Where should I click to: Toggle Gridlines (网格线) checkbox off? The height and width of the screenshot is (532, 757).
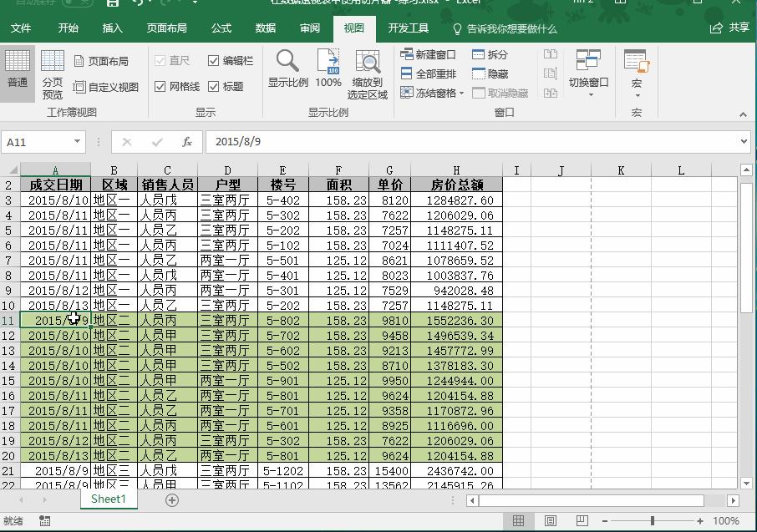tap(161, 87)
